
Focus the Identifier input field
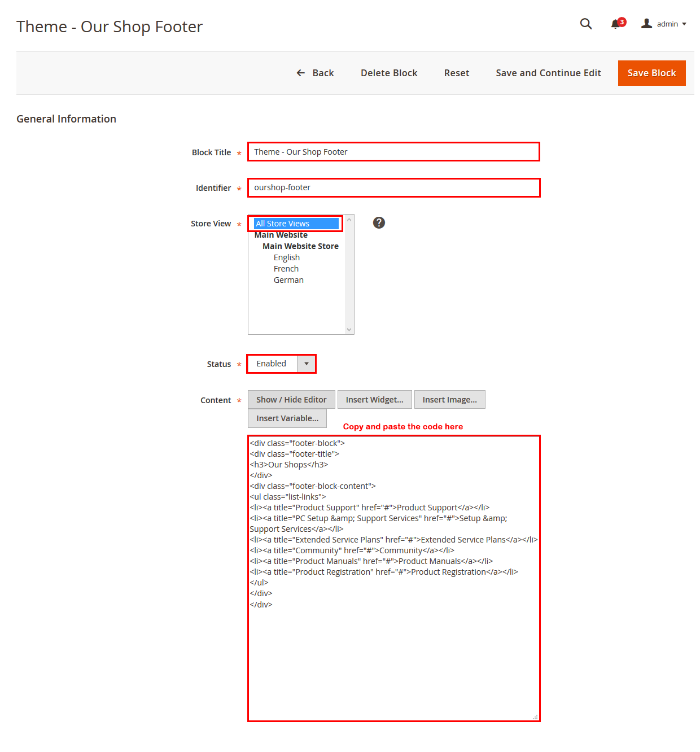(x=393, y=187)
